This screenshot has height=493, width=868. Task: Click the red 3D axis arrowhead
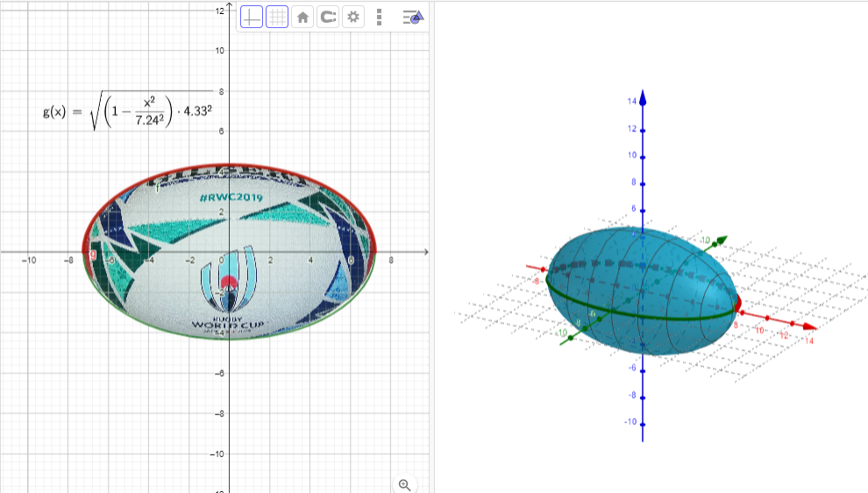(810, 326)
